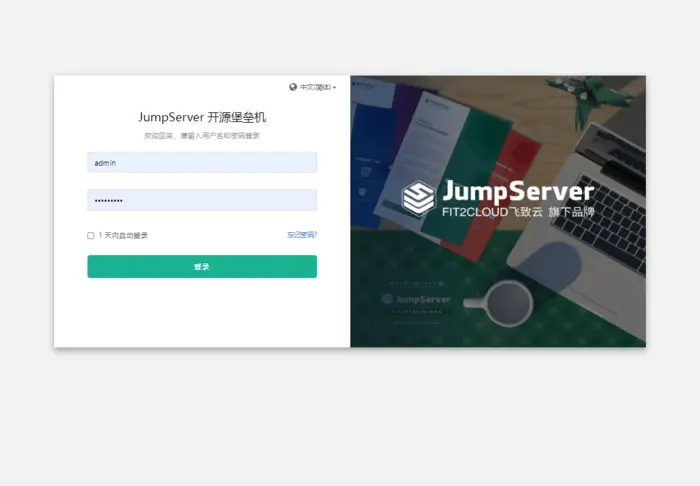Click the FIT2CLOUD飞致云 旗下品牌 text
The height and width of the screenshot is (486, 700).
pyautogui.click(x=518, y=212)
